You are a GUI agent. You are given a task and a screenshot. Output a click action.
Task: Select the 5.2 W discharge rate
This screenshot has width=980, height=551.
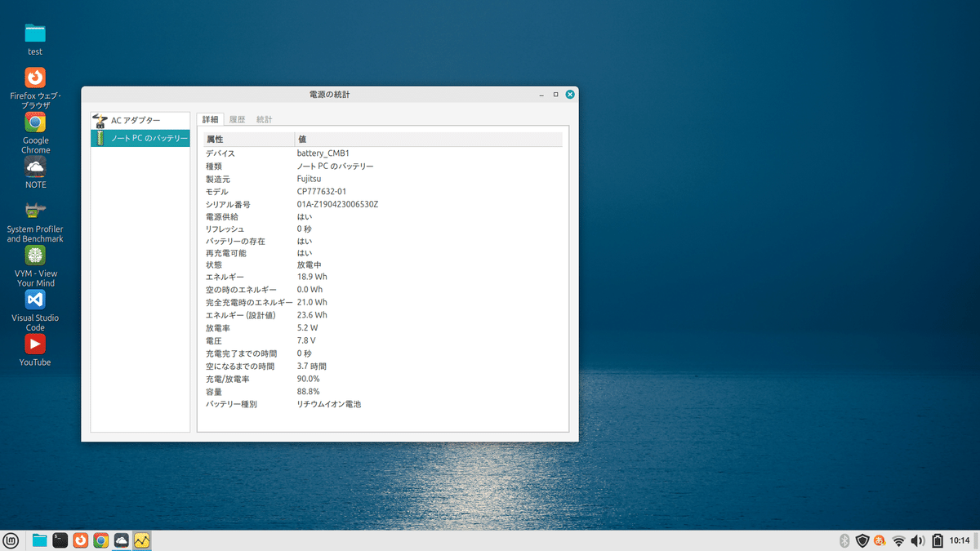click(x=308, y=328)
